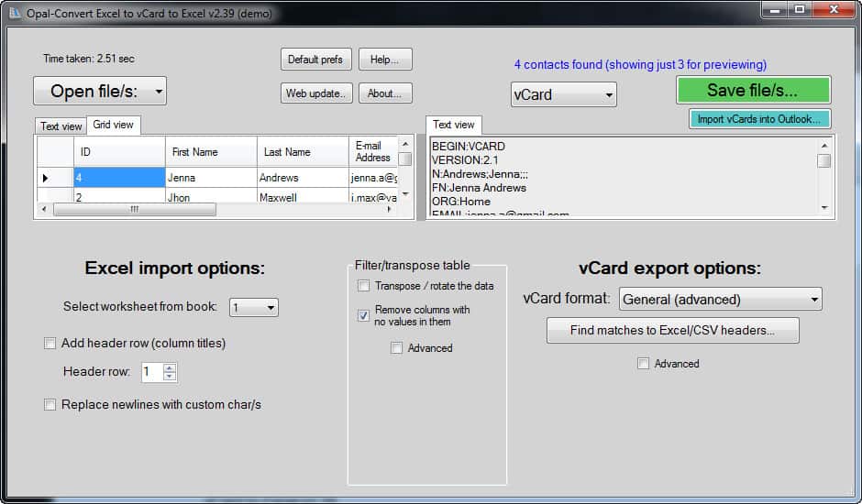Uncheck Remove columns with no values checkbox
The width and height of the screenshot is (862, 504).
[363, 315]
